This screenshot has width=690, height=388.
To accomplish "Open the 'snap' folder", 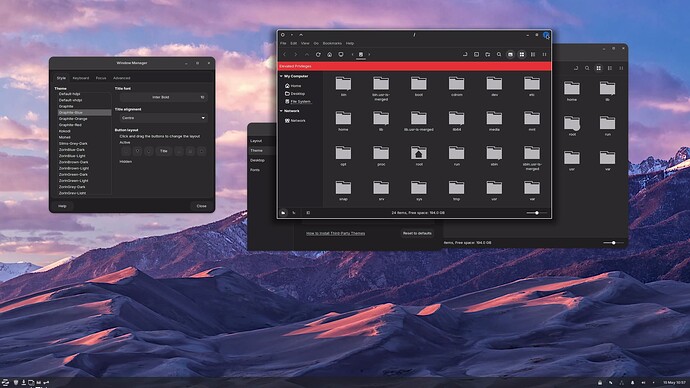I will tap(343, 190).
